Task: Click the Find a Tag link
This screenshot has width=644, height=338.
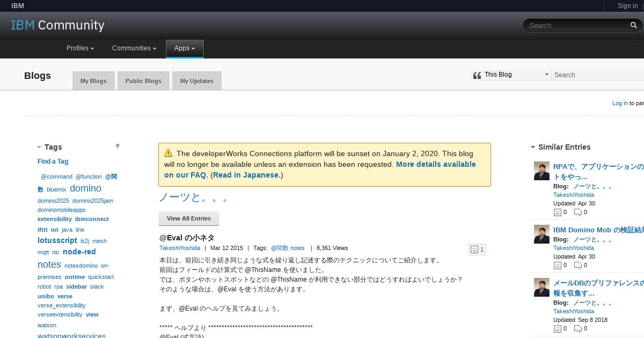Action: click(x=53, y=161)
